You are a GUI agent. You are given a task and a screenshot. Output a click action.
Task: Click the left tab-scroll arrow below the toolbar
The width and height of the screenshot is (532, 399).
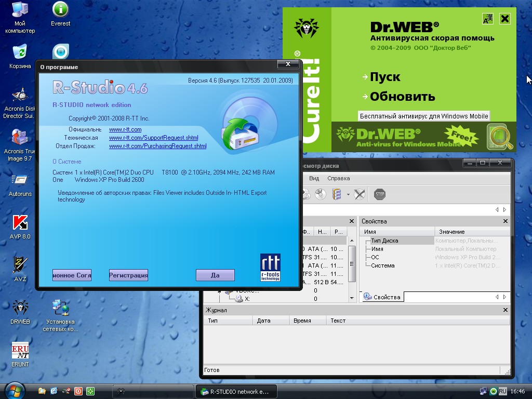coord(497,210)
